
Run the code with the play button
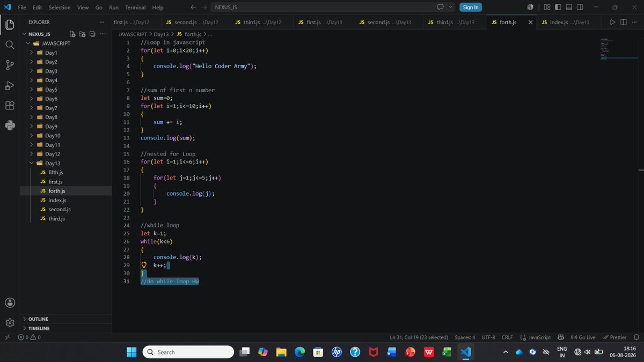(612, 22)
